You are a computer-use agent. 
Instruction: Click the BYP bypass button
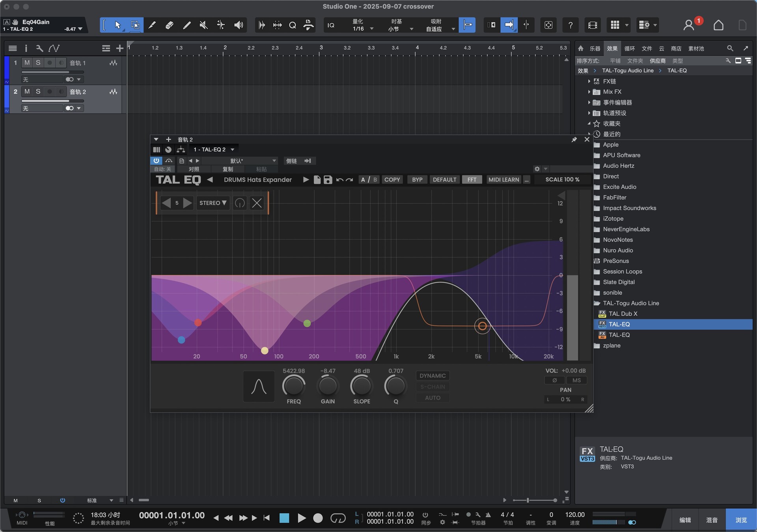pos(417,180)
